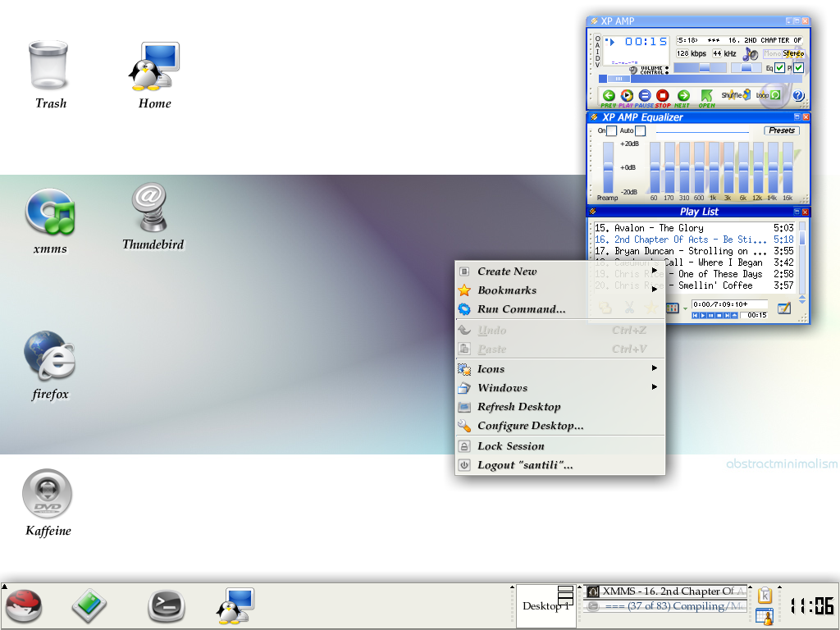Click the panel clock showing 11:06

coord(812,606)
